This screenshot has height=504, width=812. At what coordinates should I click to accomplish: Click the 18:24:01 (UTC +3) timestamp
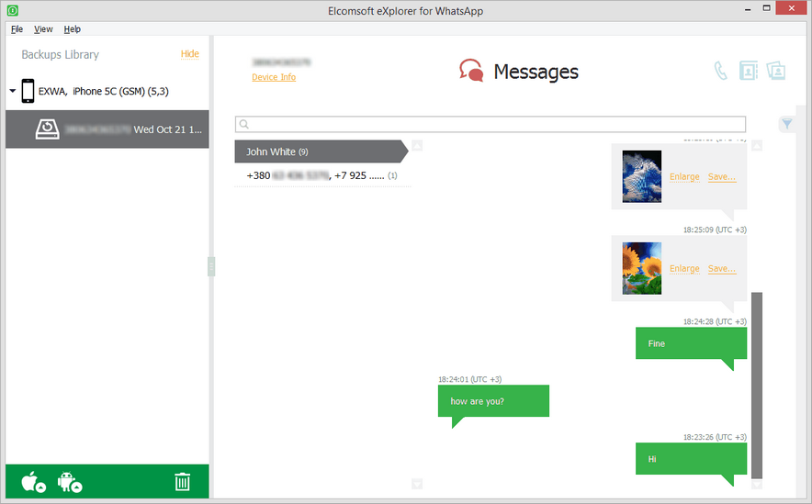pyautogui.click(x=469, y=379)
